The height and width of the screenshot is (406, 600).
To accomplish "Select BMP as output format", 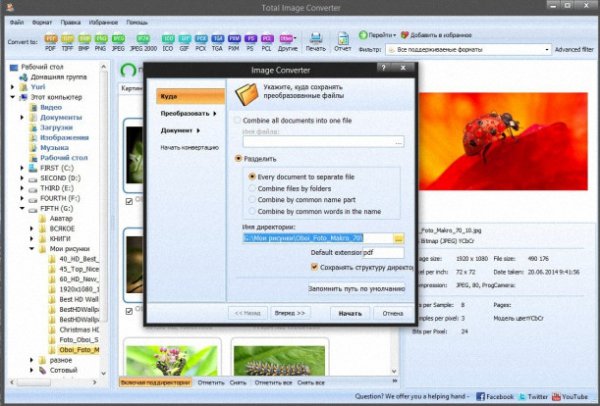I will point(84,42).
